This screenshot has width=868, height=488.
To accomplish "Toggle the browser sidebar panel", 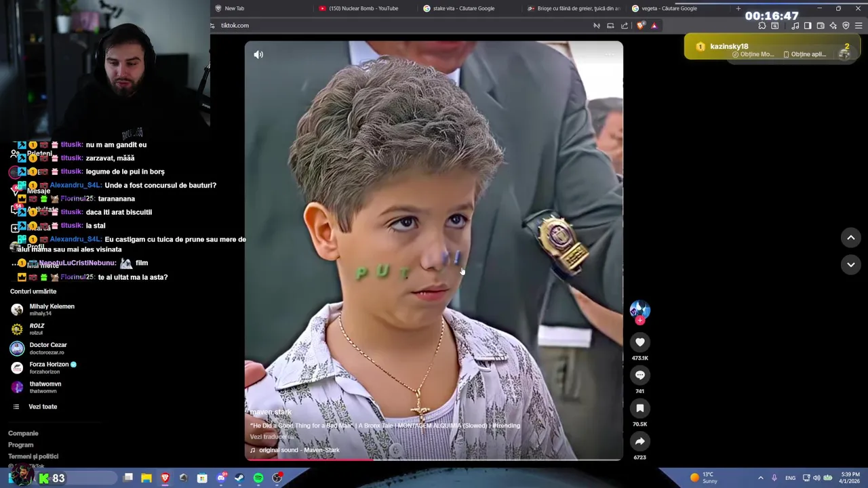I will (808, 26).
